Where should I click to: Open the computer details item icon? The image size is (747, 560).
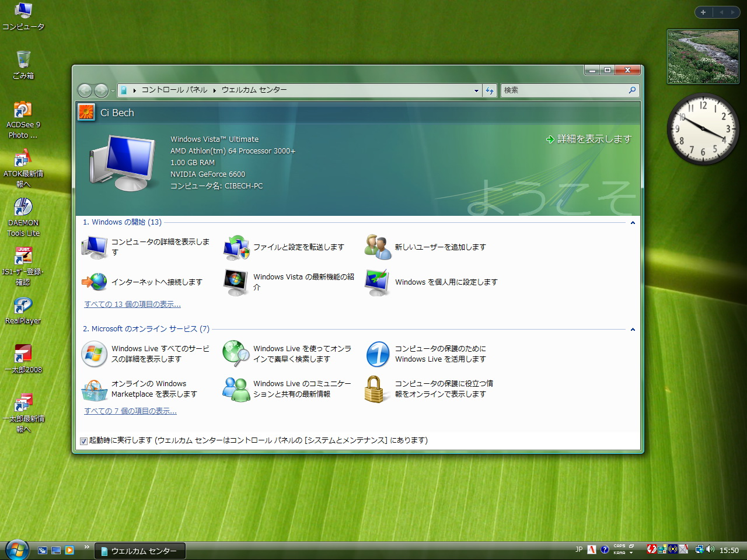point(95,247)
